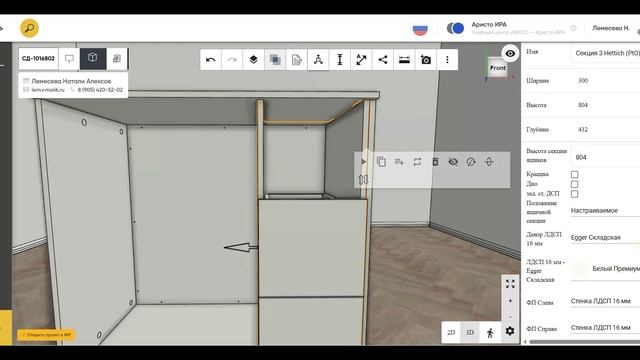The width and height of the screenshot is (640, 360).
Task: Expand the context toolbar play arrow
Action: (x=363, y=162)
